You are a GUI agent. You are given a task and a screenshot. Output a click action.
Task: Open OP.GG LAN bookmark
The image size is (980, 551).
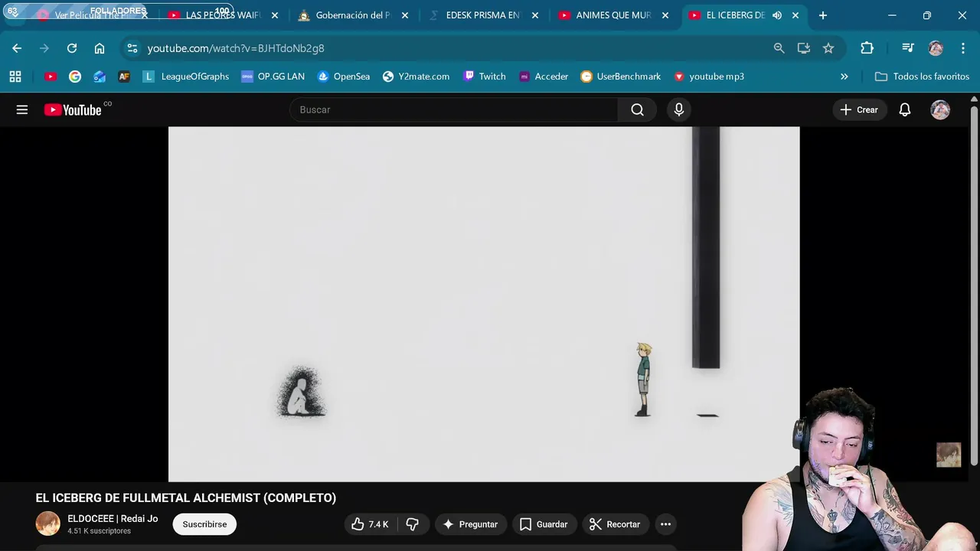click(x=273, y=77)
